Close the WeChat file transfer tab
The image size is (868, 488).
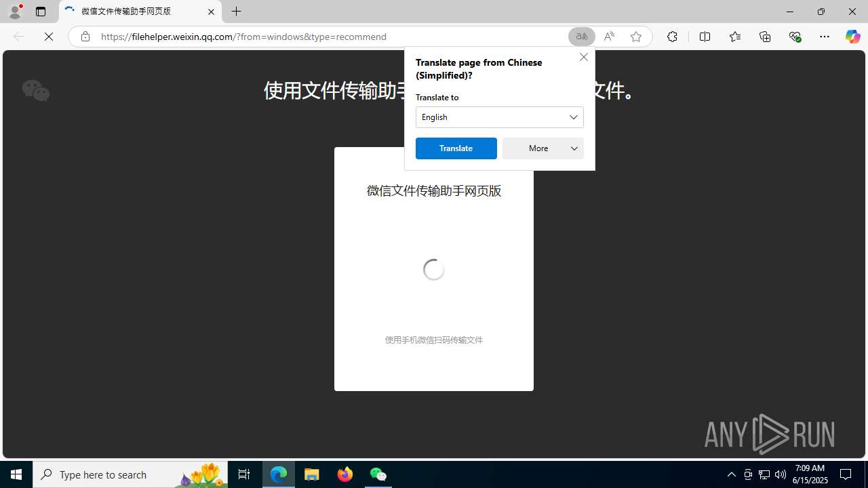[211, 12]
